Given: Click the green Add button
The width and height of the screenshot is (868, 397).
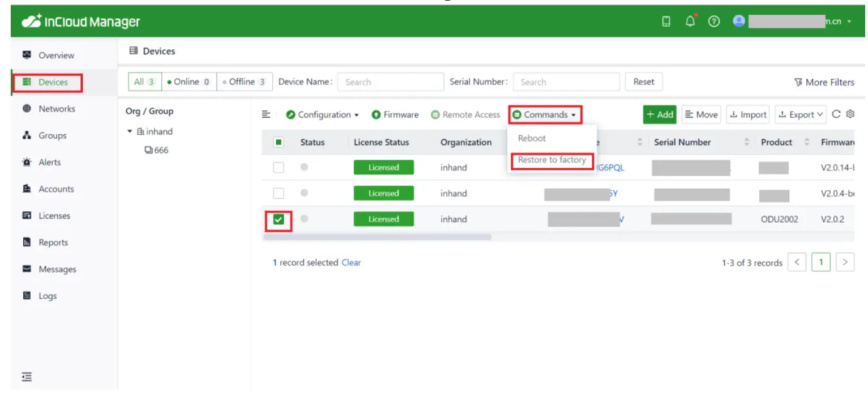Looking at the screenshot, I should click(660, 114).
